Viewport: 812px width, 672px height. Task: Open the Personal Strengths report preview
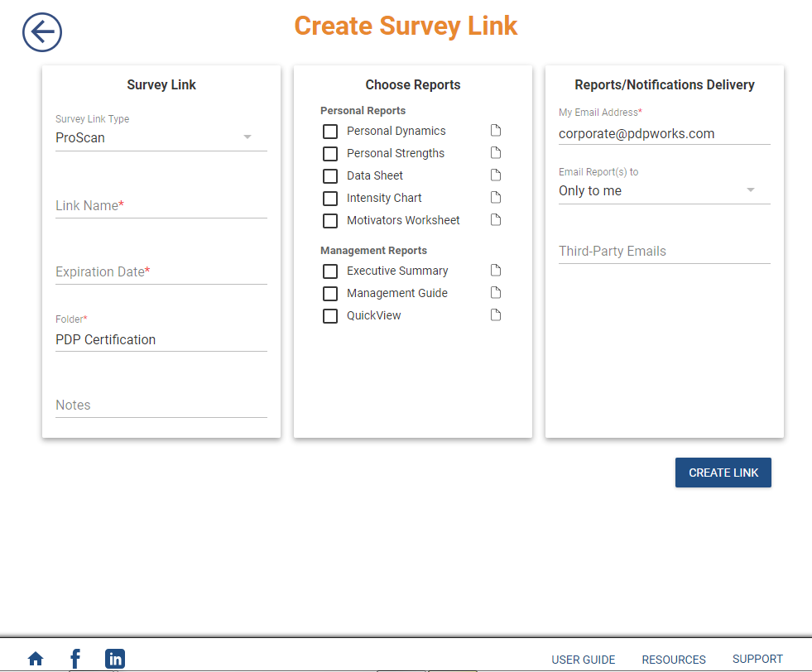495,152
